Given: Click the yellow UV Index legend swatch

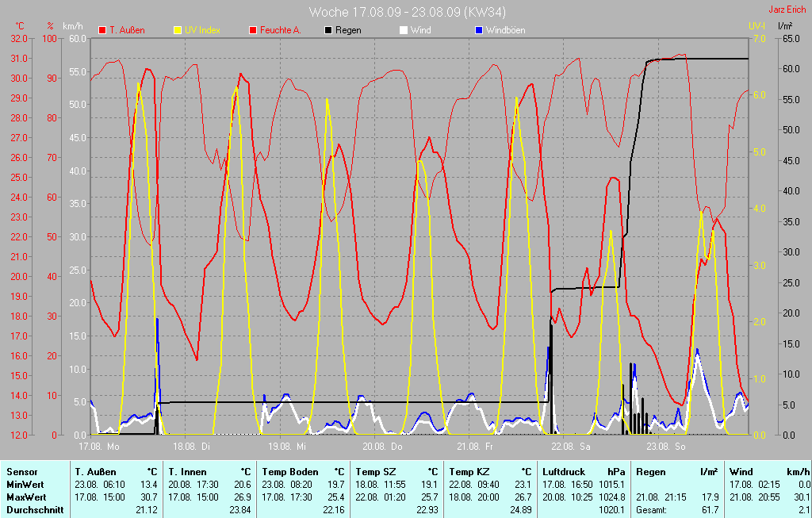Looking at the screenshot, I should [x=178, y=30].
